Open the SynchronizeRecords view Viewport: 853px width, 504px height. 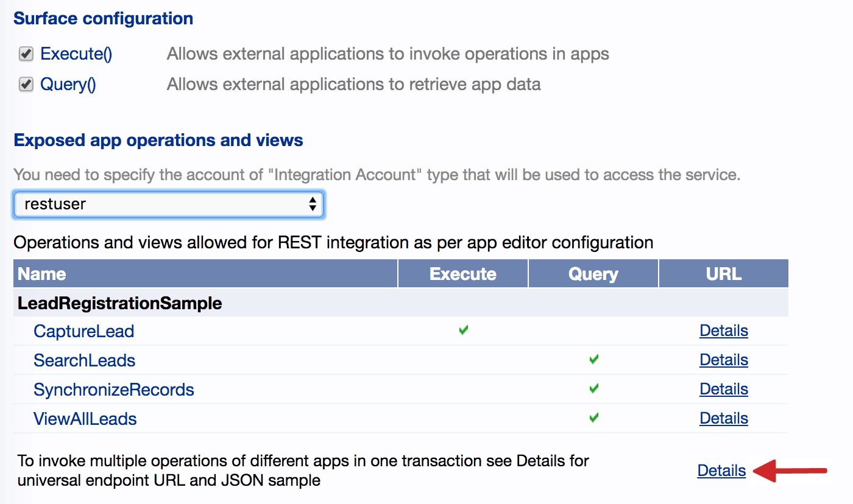113,390
